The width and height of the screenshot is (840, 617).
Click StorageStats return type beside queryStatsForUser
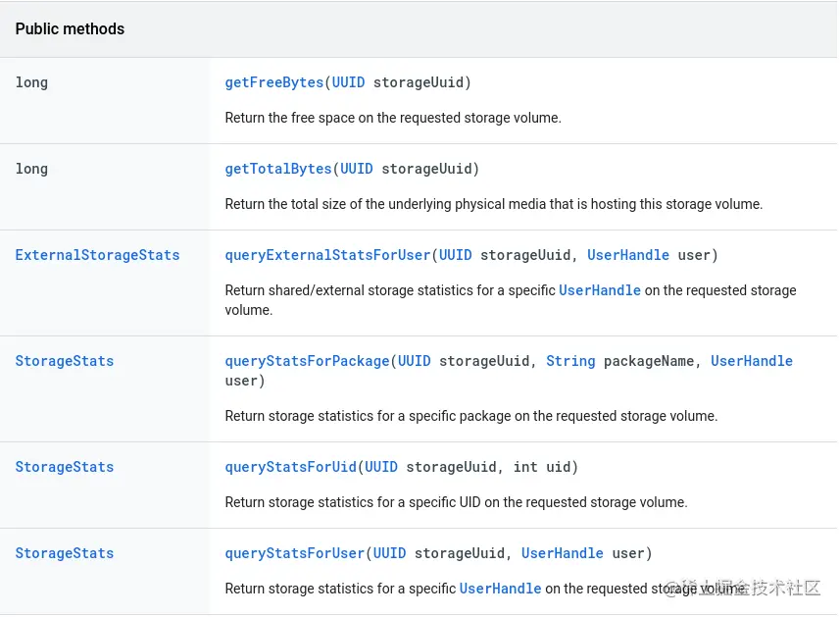[x=65, y=553]
